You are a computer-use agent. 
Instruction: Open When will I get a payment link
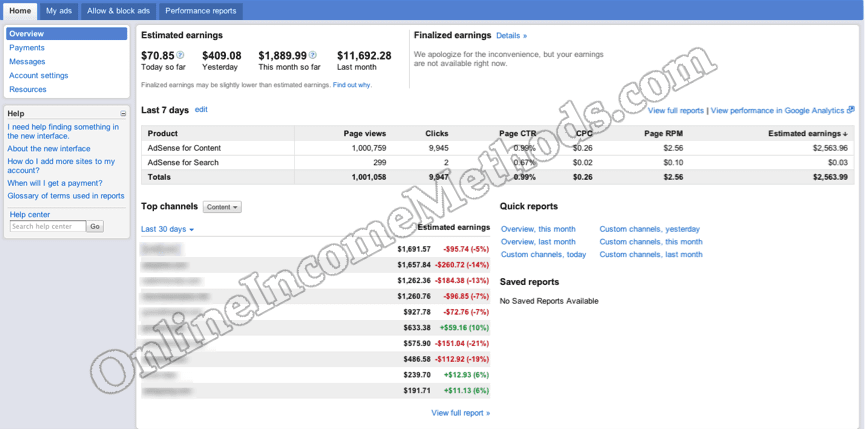(x=55, y=183)
